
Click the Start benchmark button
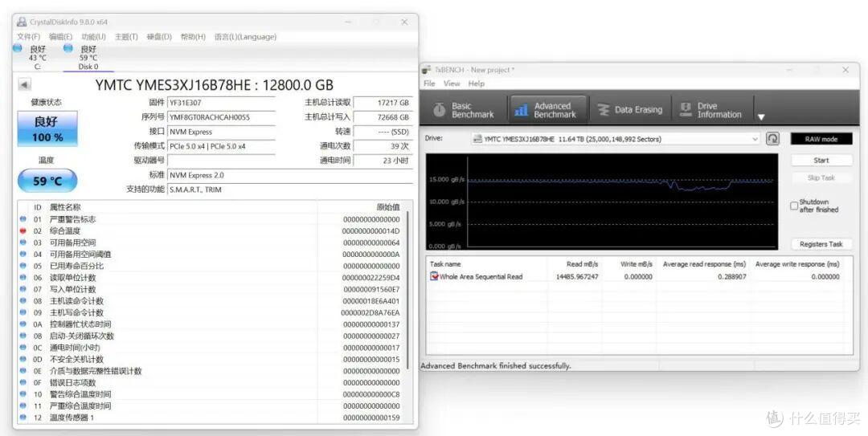click(821, 161)
